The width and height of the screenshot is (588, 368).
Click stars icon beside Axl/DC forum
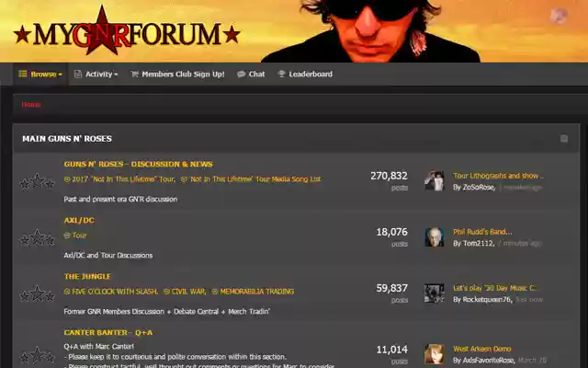click(37, 238)
